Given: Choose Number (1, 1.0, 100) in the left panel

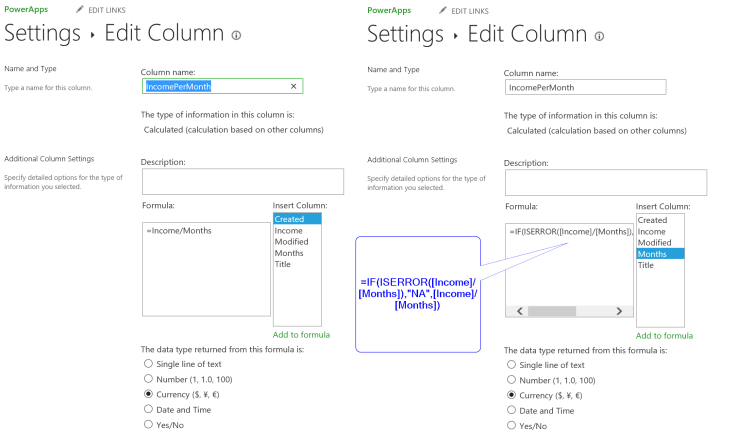Looking at the screenshot, I should pos(149,379).
